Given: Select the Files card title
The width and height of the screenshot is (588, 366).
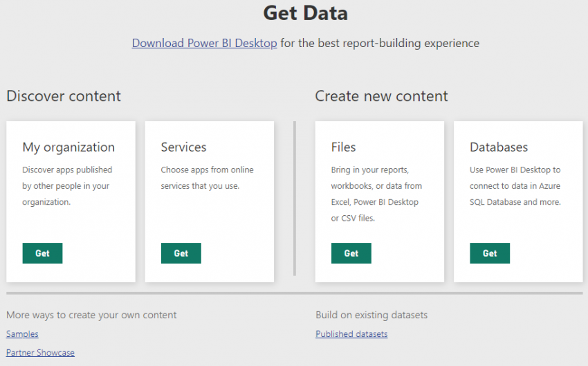Looking at the screenshot, I should tap(344, 147).
